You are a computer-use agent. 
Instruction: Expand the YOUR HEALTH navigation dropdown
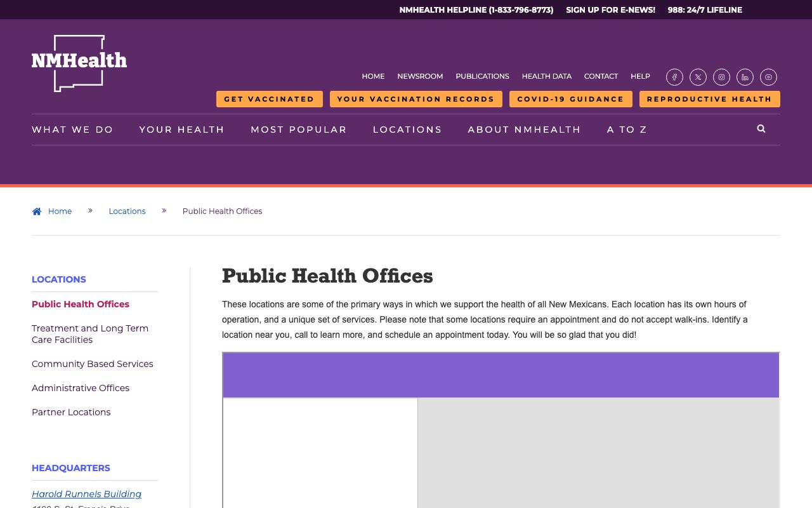coord(182,130)
